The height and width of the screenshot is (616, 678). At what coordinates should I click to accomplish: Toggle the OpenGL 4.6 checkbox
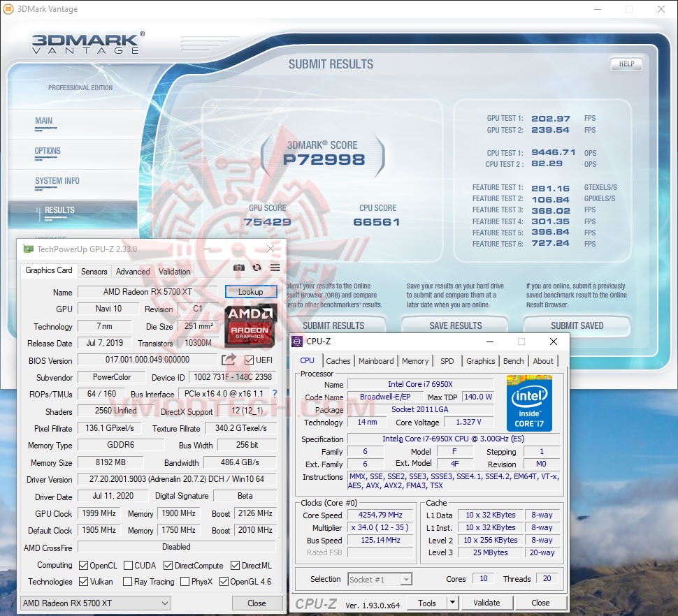coord(224,582)
